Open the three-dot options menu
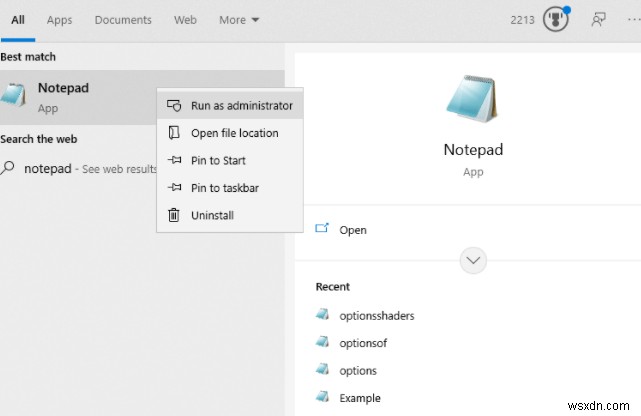Viewport: 641px width, 416px height. click(633, 19)
